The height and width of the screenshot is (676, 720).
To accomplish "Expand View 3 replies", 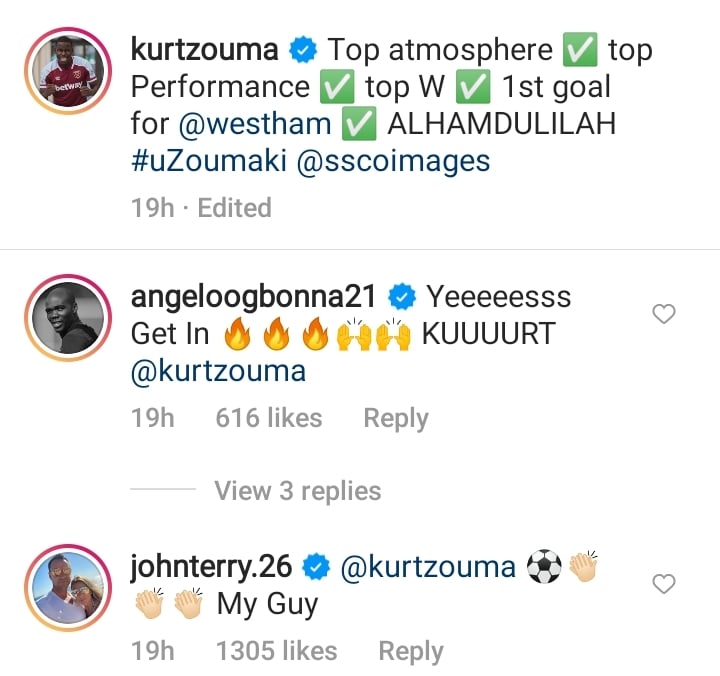I will click(x=298, y=490).
